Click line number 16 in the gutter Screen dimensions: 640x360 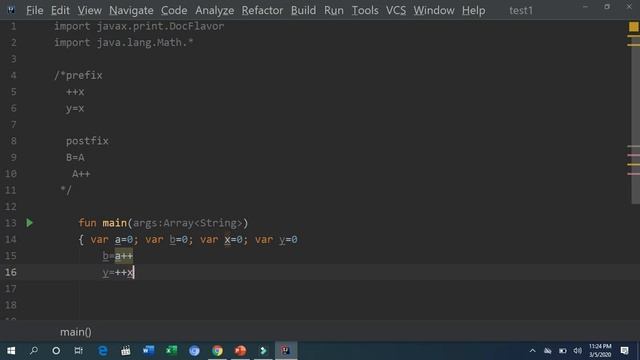[11, 272]
